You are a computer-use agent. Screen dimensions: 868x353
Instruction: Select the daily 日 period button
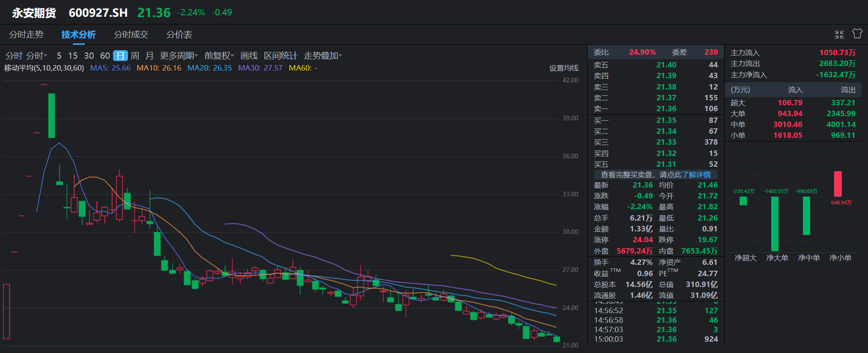pyautogui.click(x=120, y=56)
